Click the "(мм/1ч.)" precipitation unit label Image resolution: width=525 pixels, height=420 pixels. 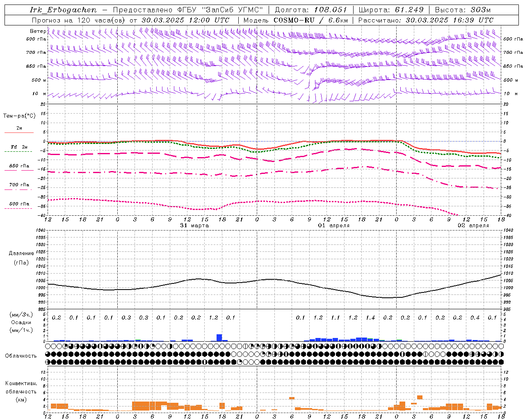pos(21,330)
